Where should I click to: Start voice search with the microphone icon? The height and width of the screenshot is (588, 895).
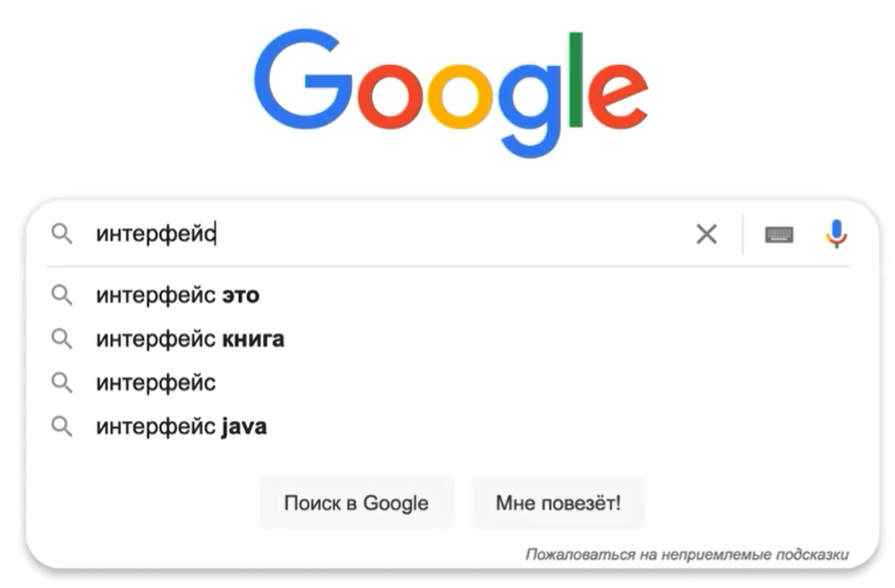pyautogui.click(x=835, y=234)
